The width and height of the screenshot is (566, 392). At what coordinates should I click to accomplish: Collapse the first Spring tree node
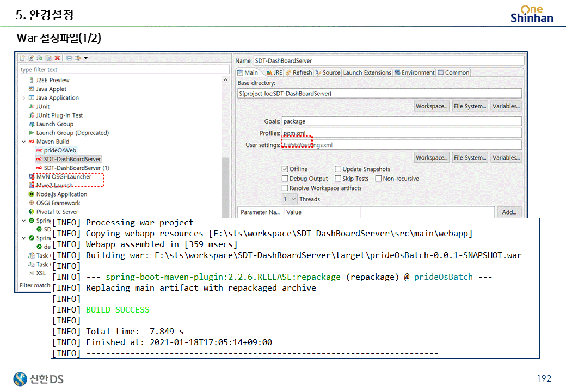(x=24, y=220)
